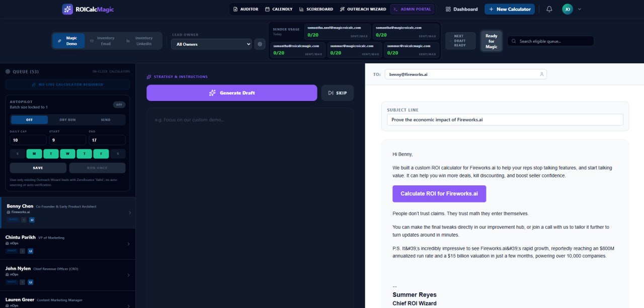Click the LI badge under Benny Chen
644x308 pixels.
(x=32, y=220)
